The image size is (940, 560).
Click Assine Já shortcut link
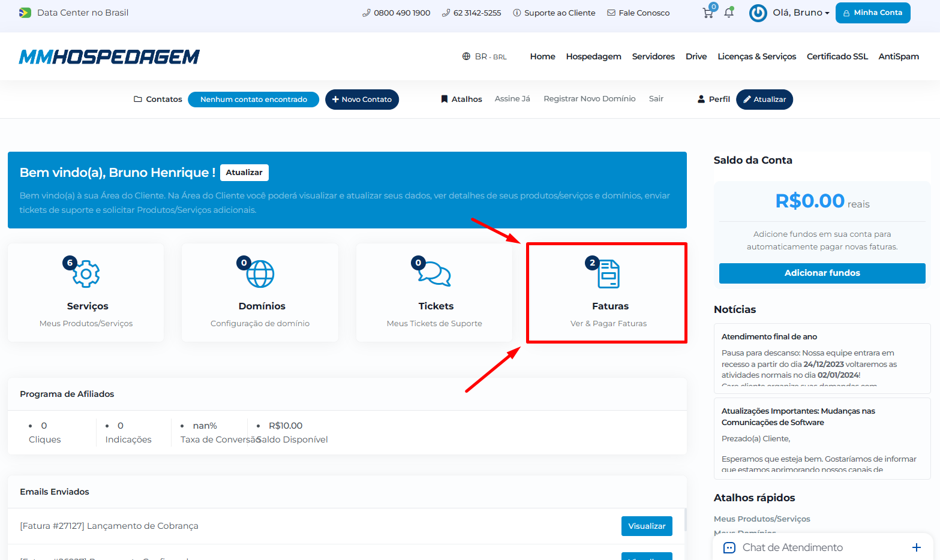512,99
